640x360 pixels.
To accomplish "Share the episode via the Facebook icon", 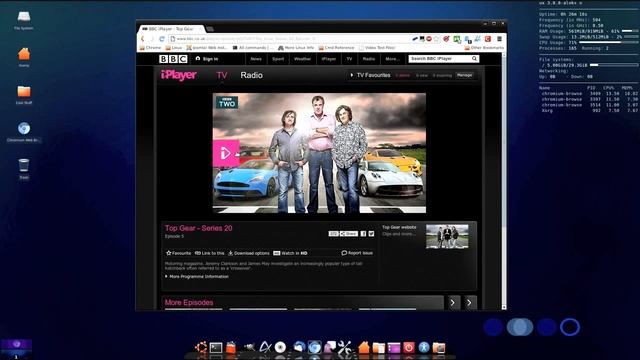I will click(x=363, y=233).
